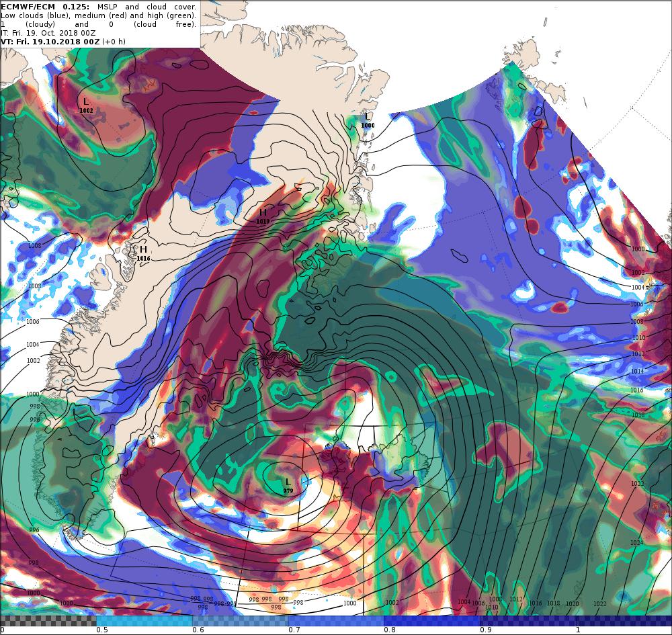672x635 pixels.
Task: Select the light blue 0.5–0.6 colorbar segment
Action: point(144,621)
